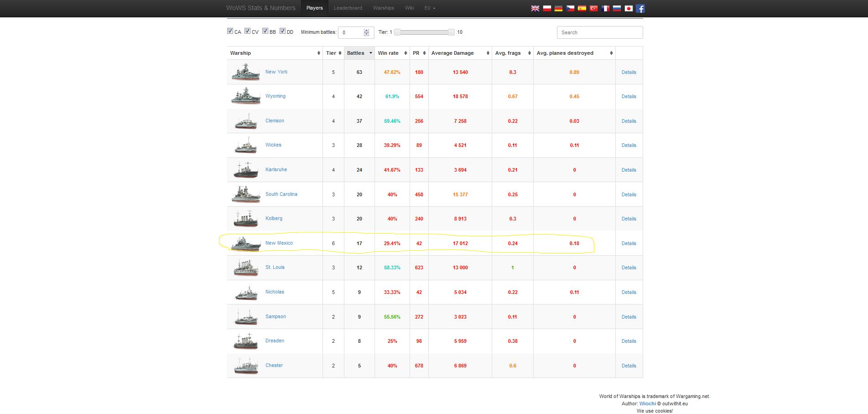Open the Players tab
The height and width of the screenshot is (414, 868).
pyautogui.click(x=315, y=8)
